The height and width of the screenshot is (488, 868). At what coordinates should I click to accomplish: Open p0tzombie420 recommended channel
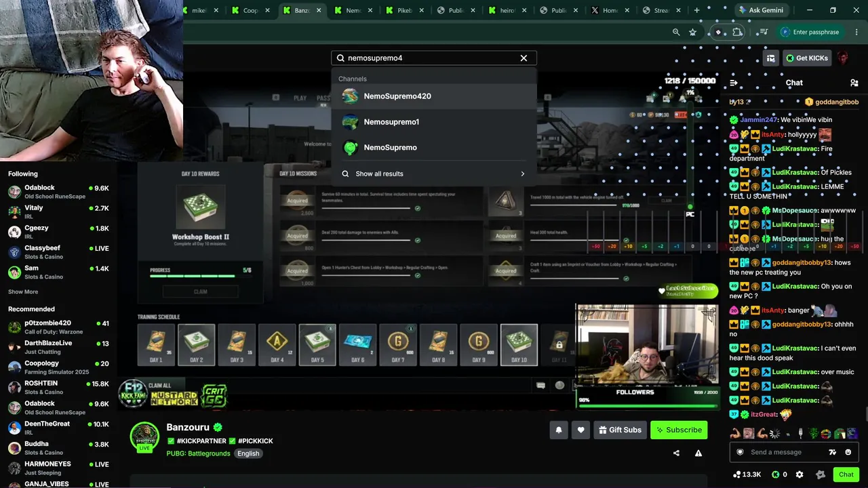58,327
